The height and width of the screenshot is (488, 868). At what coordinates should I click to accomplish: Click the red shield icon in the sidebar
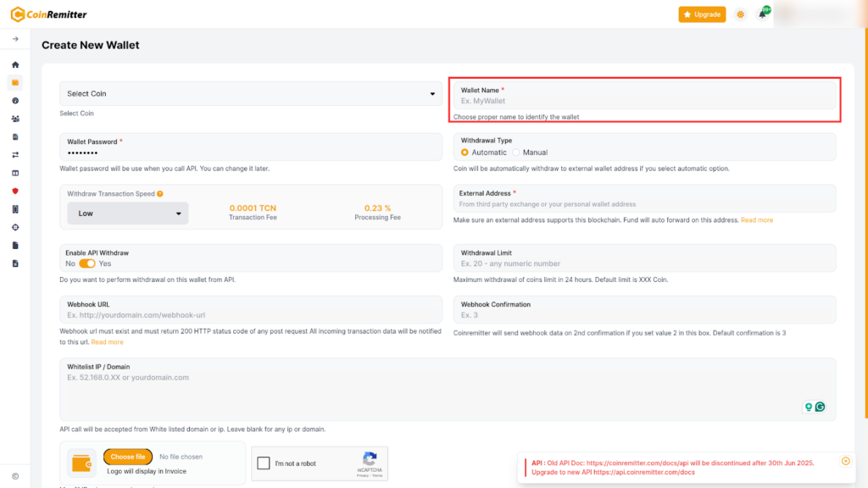[15, 191]
